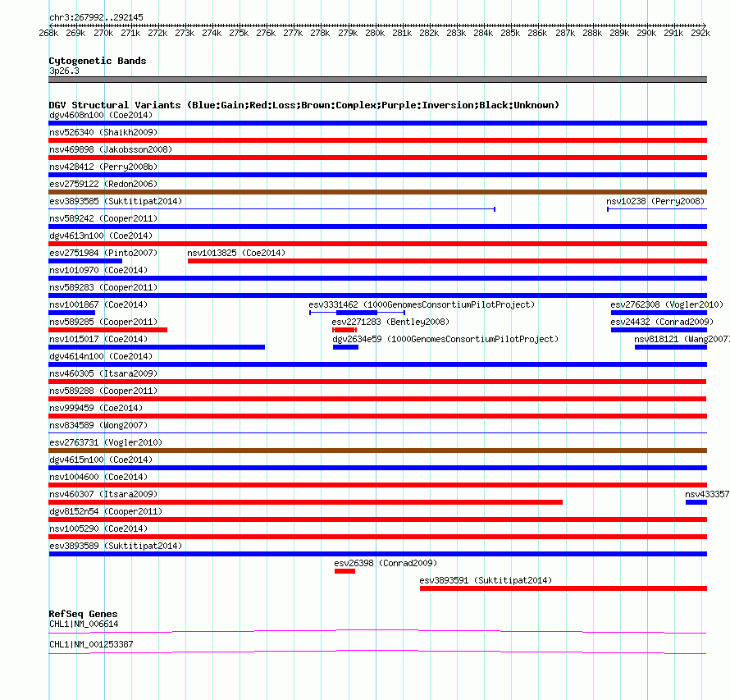
Task: Select nsv1010970 (Coe2014) label
Action: (98, 270)
